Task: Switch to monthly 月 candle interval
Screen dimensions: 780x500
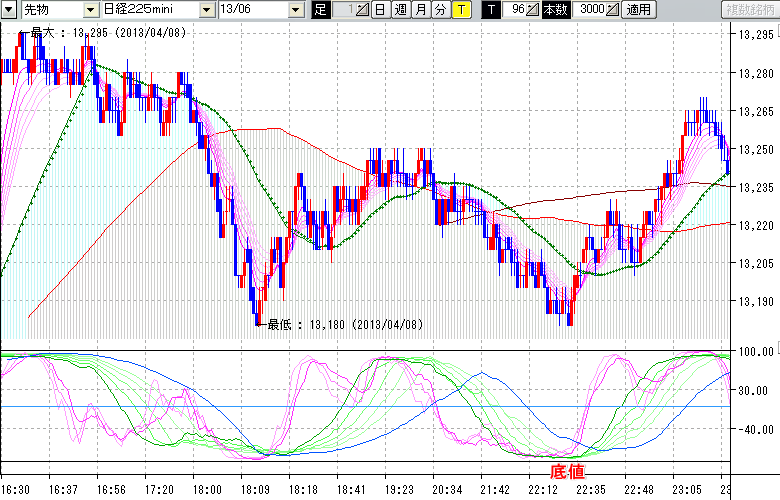Action: tap(420, 10)
